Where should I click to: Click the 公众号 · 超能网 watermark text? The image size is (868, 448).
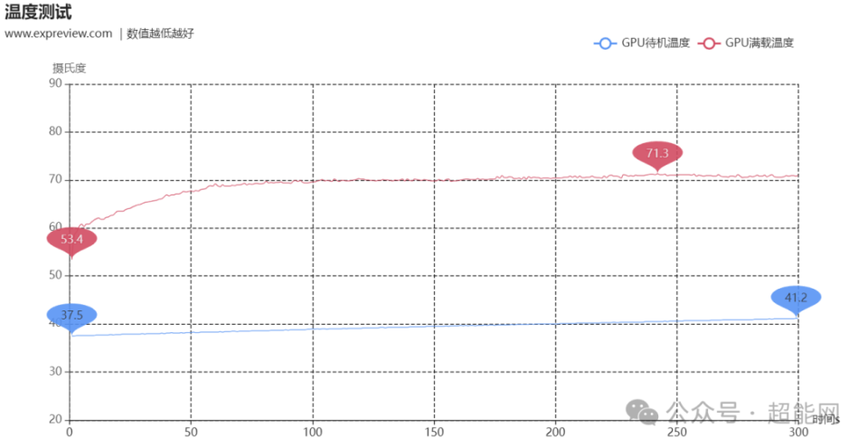click(753, 412)
